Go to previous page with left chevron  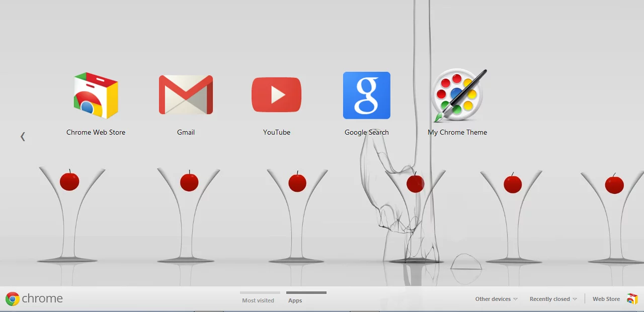pyautogui.click(x=23, y=137)
